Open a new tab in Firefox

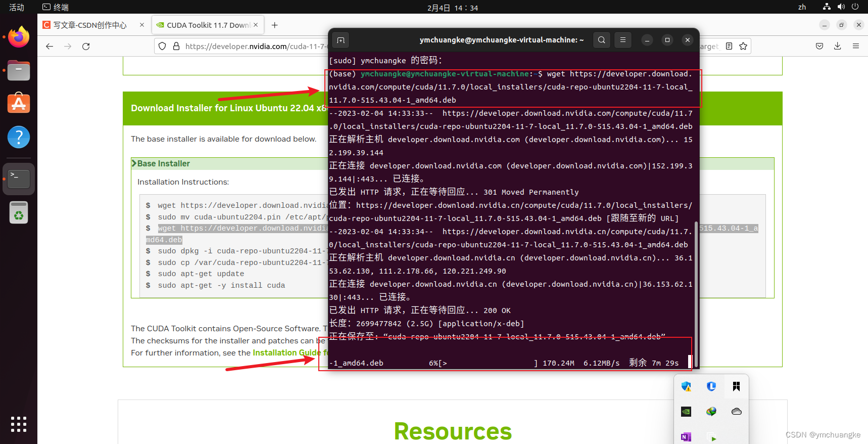(274, 25)
